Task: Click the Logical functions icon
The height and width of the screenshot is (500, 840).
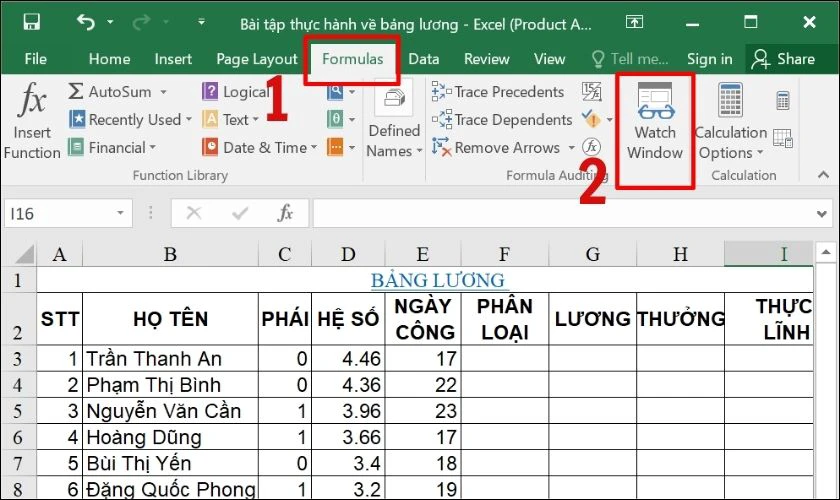Action: [x=209, y=92]
